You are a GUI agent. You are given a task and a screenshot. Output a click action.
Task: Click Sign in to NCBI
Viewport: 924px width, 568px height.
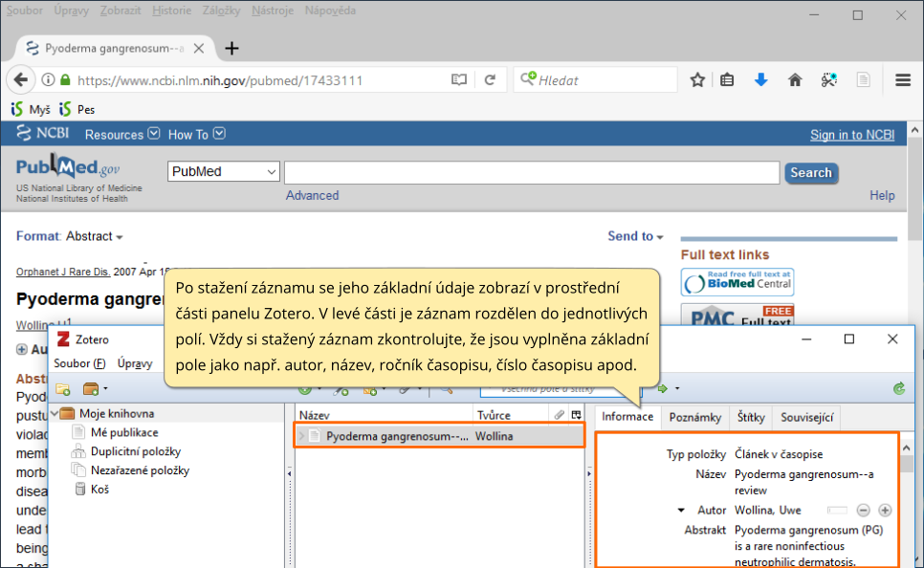(852, 135)
